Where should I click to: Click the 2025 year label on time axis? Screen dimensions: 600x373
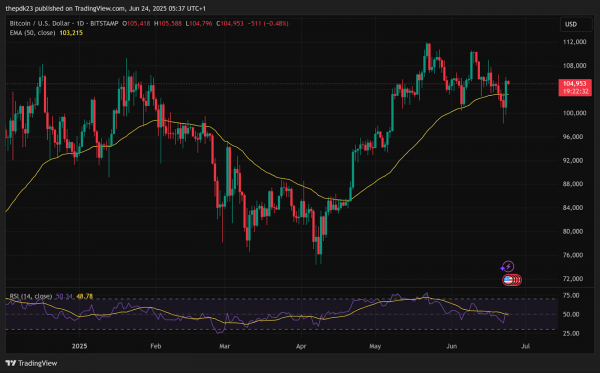pyautogui.click(x=79, y=346)
